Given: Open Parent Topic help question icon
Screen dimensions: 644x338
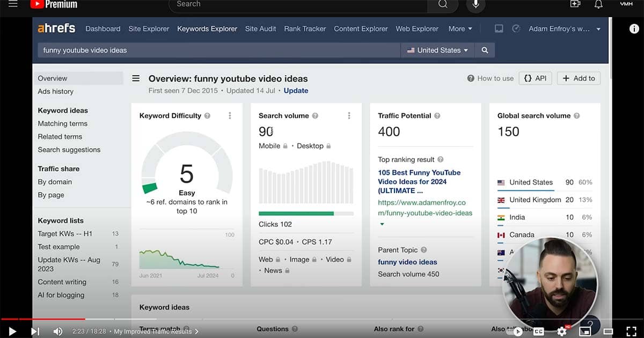Looking at the screenshot, I should pyautogui.click(x=424, y=250).
